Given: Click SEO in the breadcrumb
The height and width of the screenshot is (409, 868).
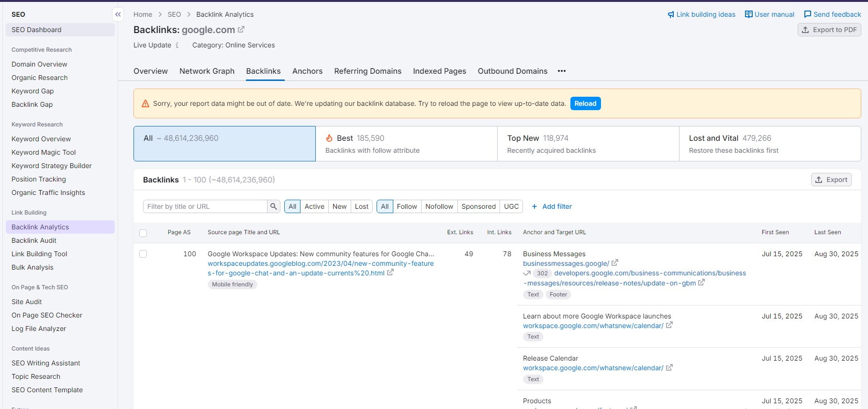Looking at the screenshot, I should 174,14.
